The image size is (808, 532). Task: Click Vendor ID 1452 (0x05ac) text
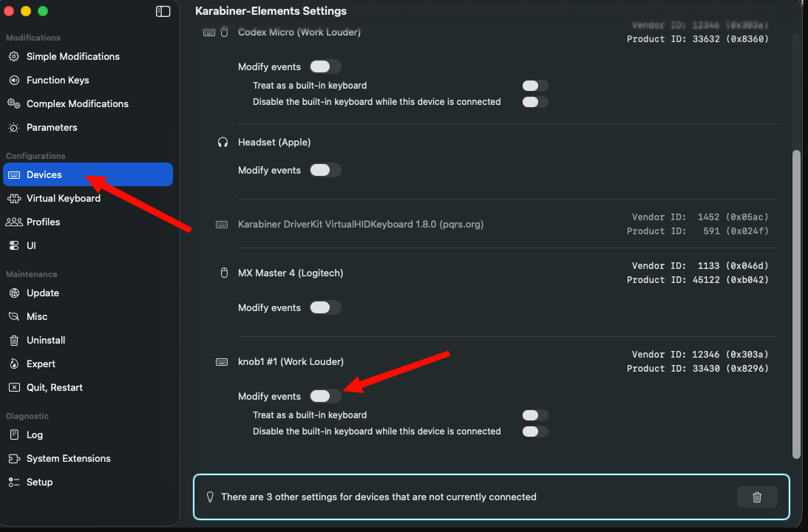(x=700, y=217)
